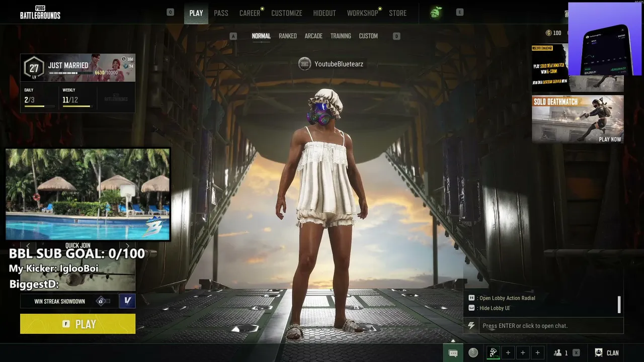Image resolution: width=644 pixels, height=362 pixels.
Task: Click the spacebar key Hide Lobby UI icon
Action: coord(471,308)
